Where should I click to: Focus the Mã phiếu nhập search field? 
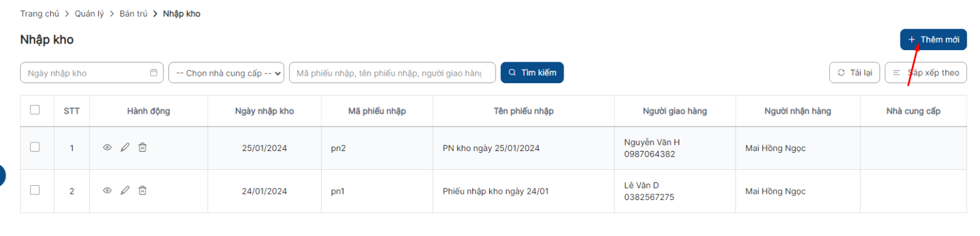click(x=392, y=73)
